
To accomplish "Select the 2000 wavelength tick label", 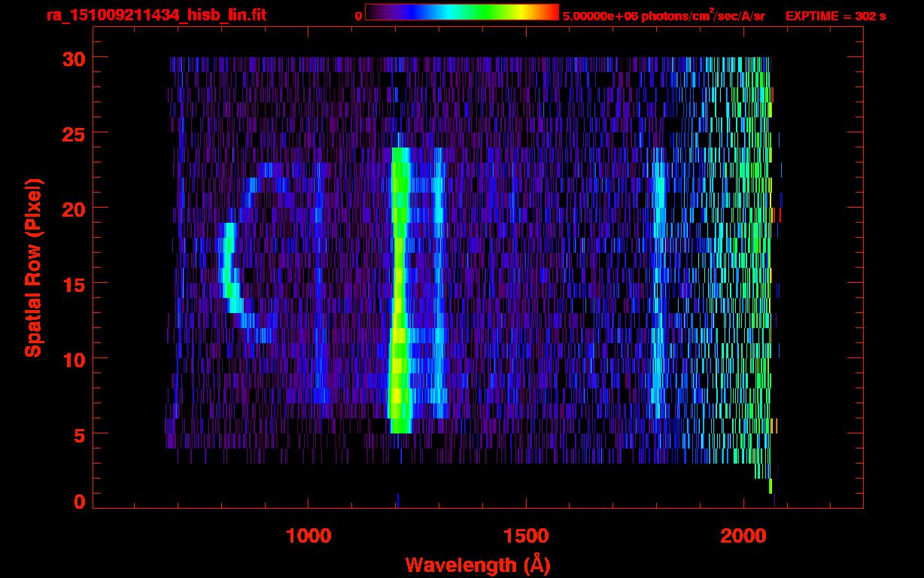I will 743,536.
